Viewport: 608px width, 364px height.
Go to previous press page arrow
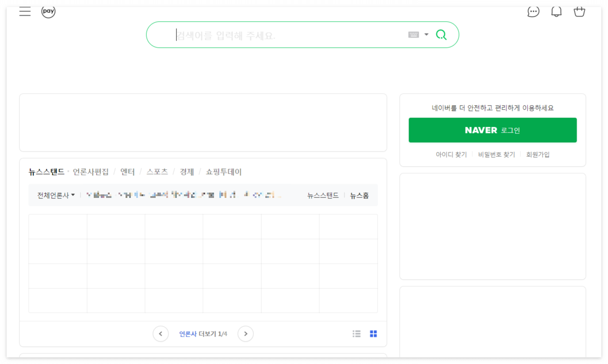(x=161, y=334)
